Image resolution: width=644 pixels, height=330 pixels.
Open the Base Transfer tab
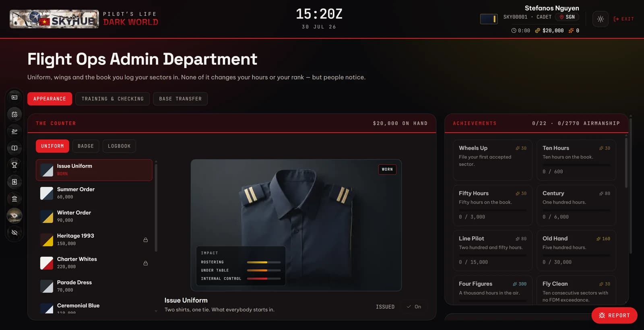click(180, 99)
